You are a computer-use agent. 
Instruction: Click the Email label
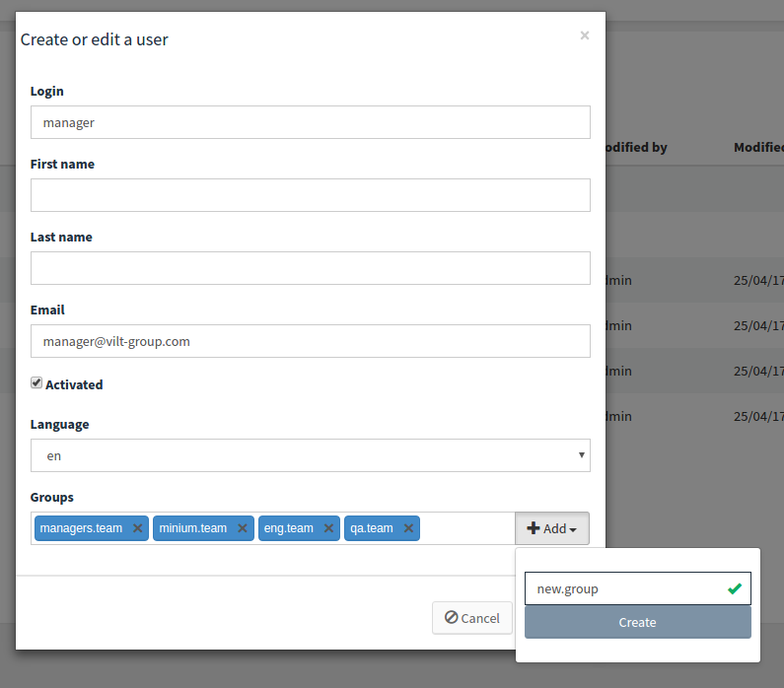pos(47,310)
